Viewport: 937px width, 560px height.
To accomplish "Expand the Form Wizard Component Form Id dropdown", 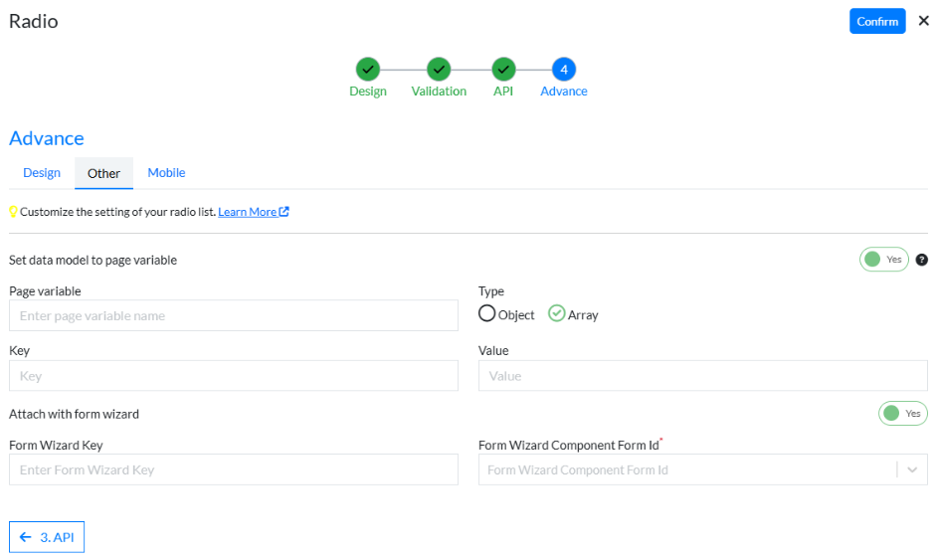I will (x=912, y=469).
